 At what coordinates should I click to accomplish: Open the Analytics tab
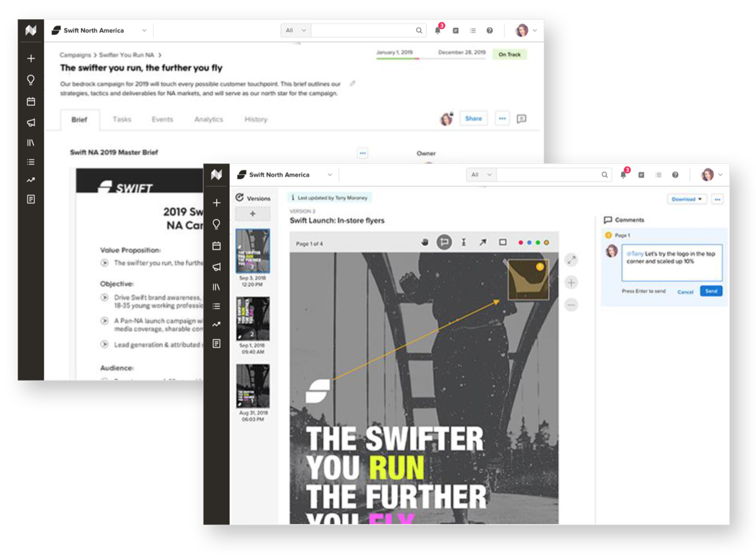pyautogui.click(x=208, y=120)
